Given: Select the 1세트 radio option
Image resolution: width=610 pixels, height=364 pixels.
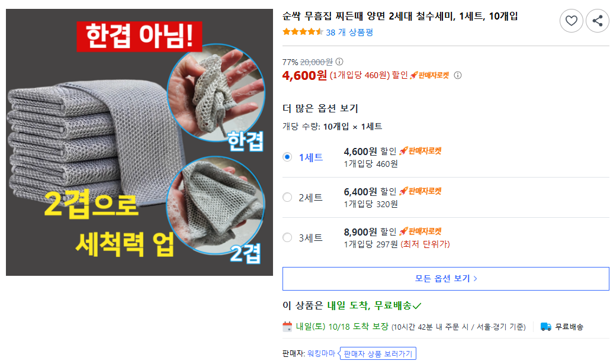Looking at the screenshot, I should tap(287, 157).
